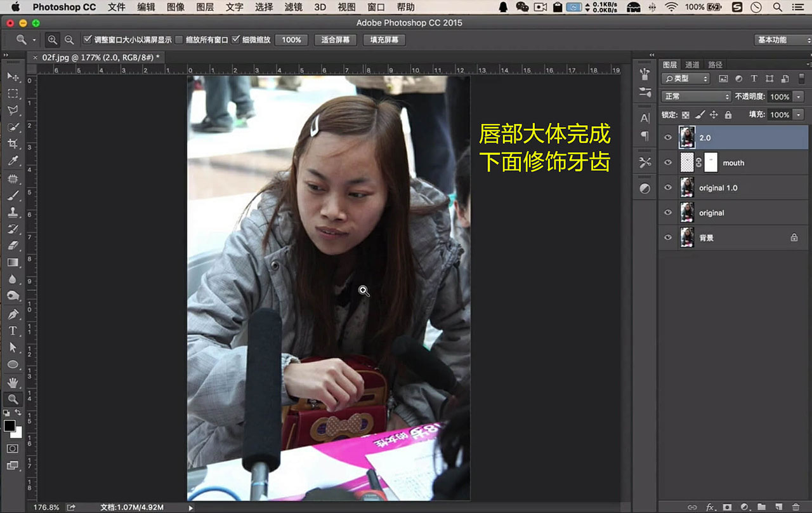Select the Blur tool

(x=13, y=279)
